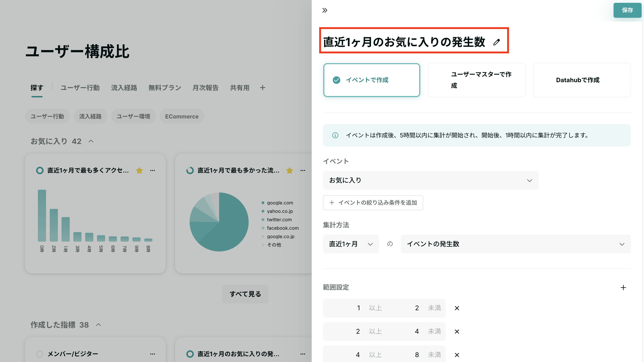This screenshot has width=644, height=362.
Task: Click google.co.jp legend entry
Action: click(x=278, y=236)
